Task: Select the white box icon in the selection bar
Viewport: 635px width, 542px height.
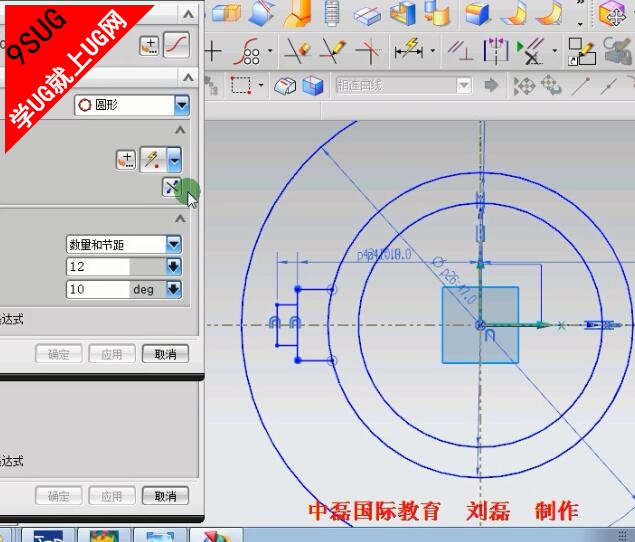Action: click(x=285, y=86)
